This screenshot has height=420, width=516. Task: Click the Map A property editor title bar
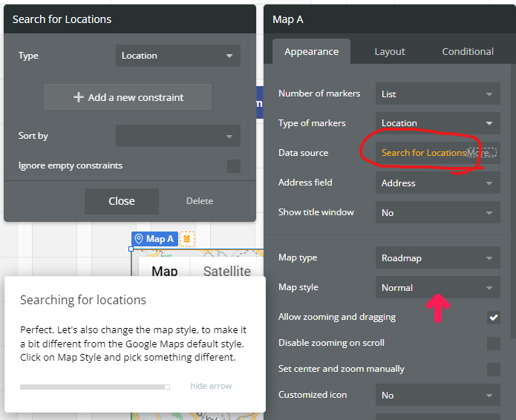coord(390,19)
